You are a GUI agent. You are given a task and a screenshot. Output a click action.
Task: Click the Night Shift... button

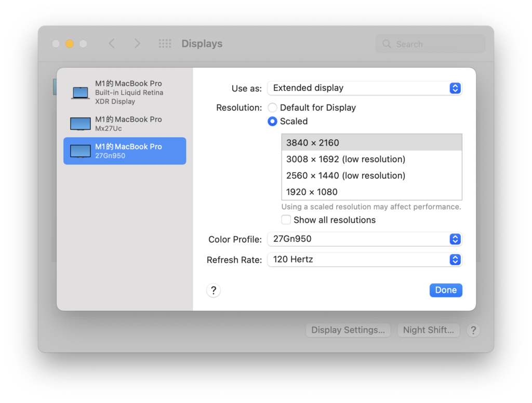429,330
